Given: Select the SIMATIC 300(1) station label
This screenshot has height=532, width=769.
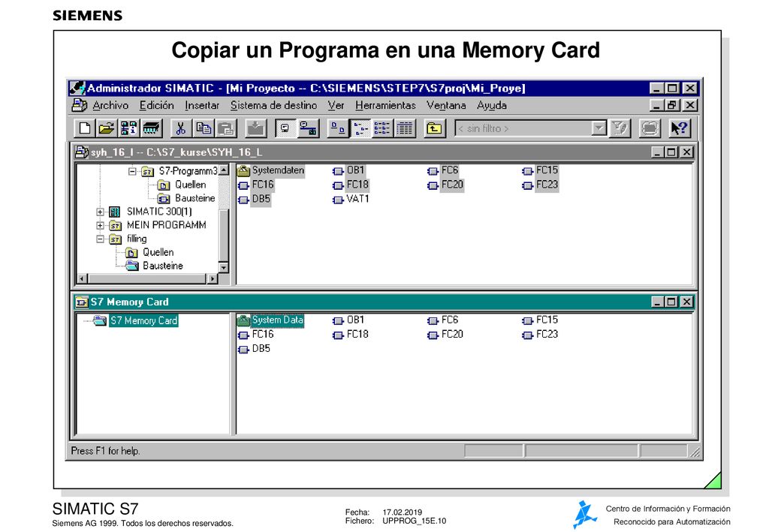Looking at the screenshot, I should [x=159, y=212].
